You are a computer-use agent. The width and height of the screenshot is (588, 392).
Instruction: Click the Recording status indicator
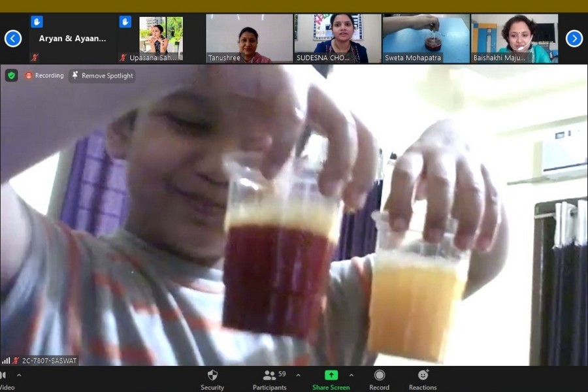pos(44,76)
